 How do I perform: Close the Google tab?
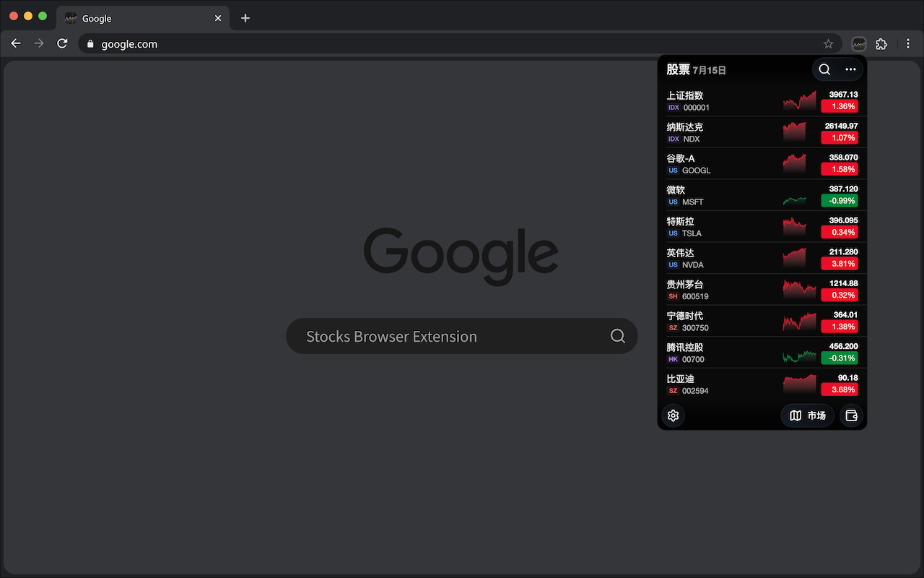point(218,18)
